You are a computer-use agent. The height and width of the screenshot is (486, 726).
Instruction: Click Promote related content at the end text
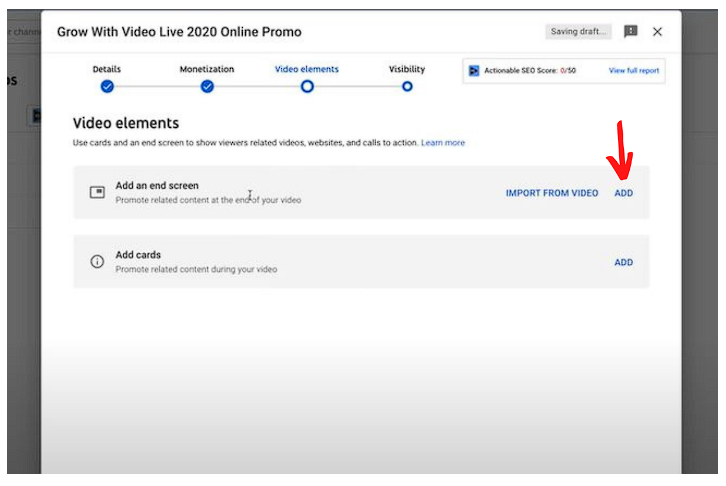tap(208, 200)
